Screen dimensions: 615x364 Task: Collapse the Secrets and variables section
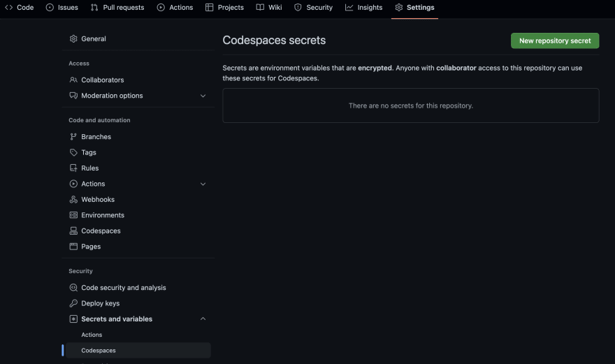point(203,319)
